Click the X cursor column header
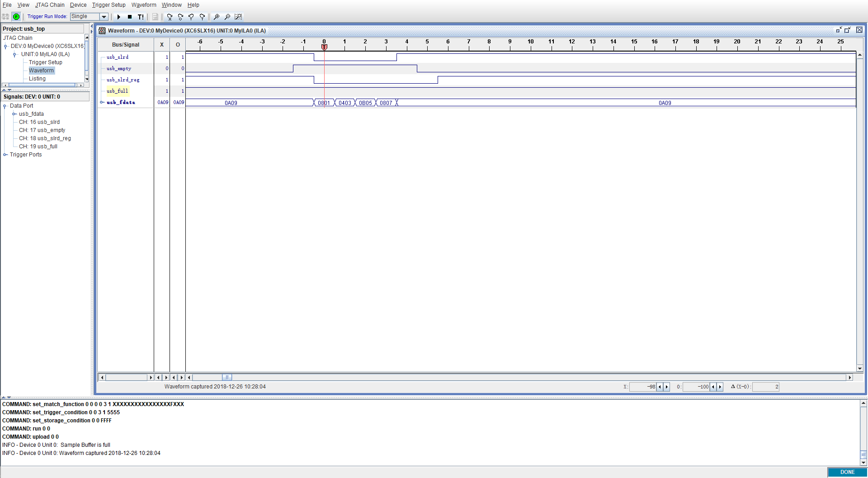This screenshot has height=478, width=868. click(x=162, y=45)
